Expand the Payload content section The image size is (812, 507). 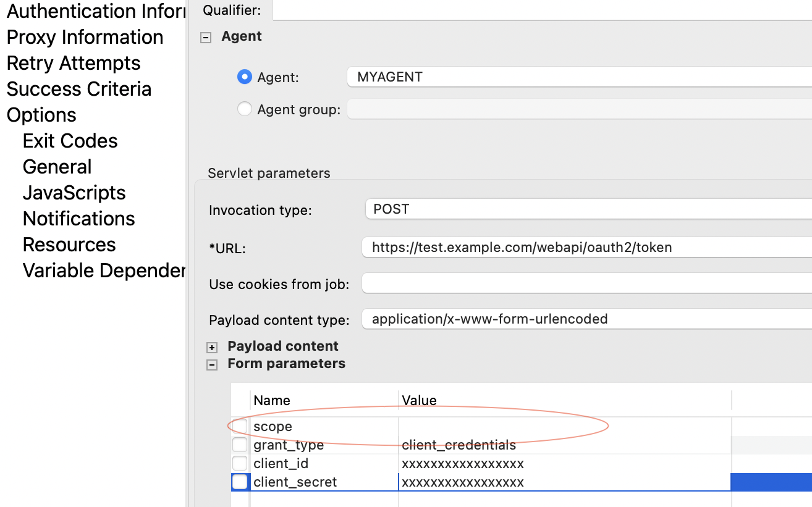pyautogui.click(x=212, y=348)
